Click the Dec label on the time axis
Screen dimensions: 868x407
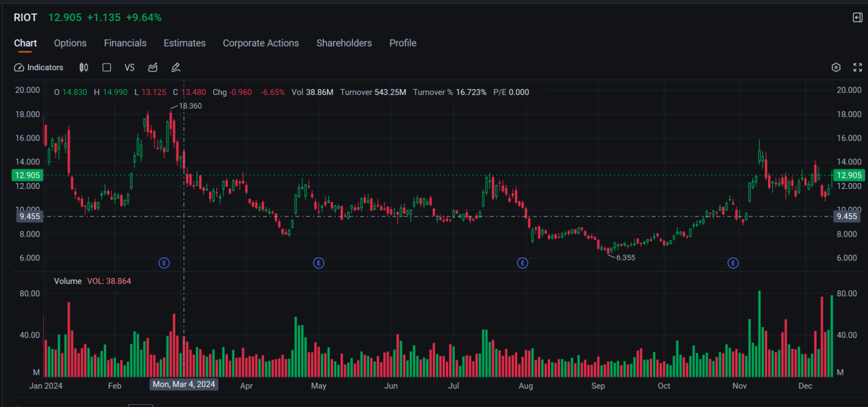(x=806, y=386)
